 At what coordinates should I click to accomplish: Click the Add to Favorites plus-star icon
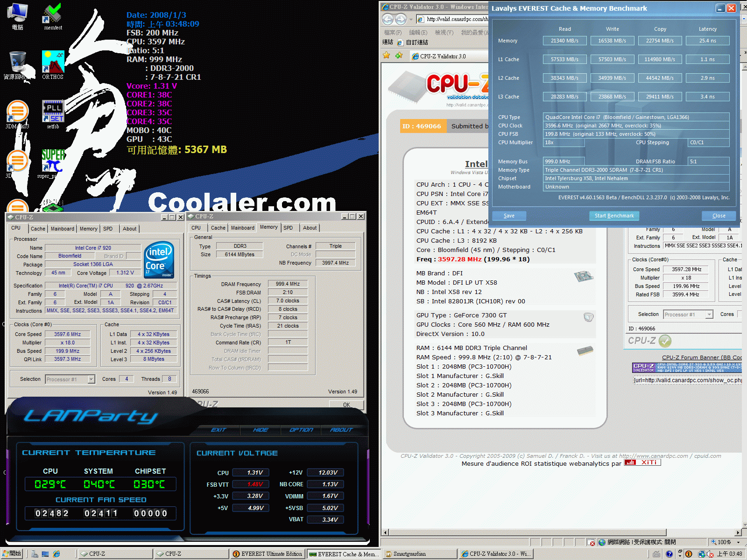[399, 56]
